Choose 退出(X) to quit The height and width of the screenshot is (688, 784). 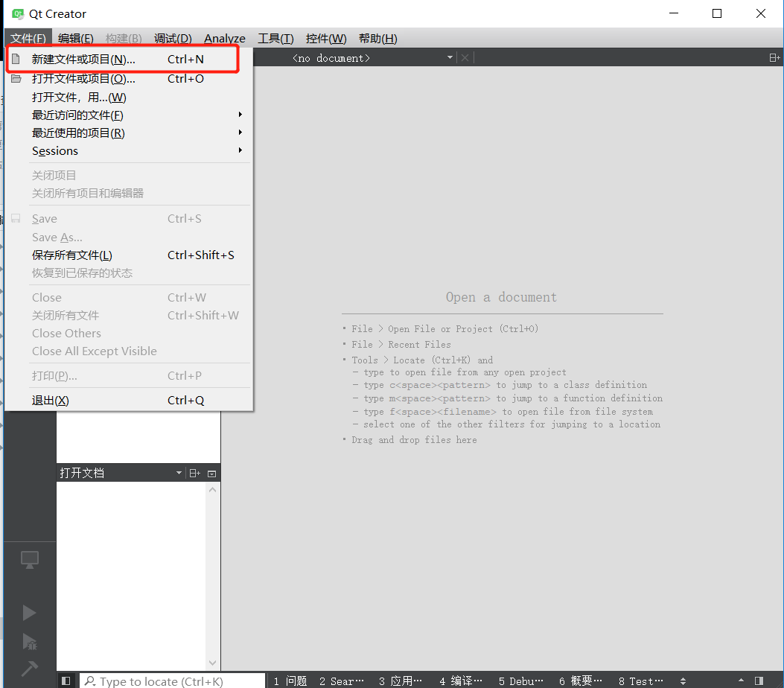(x=129, y=400)
